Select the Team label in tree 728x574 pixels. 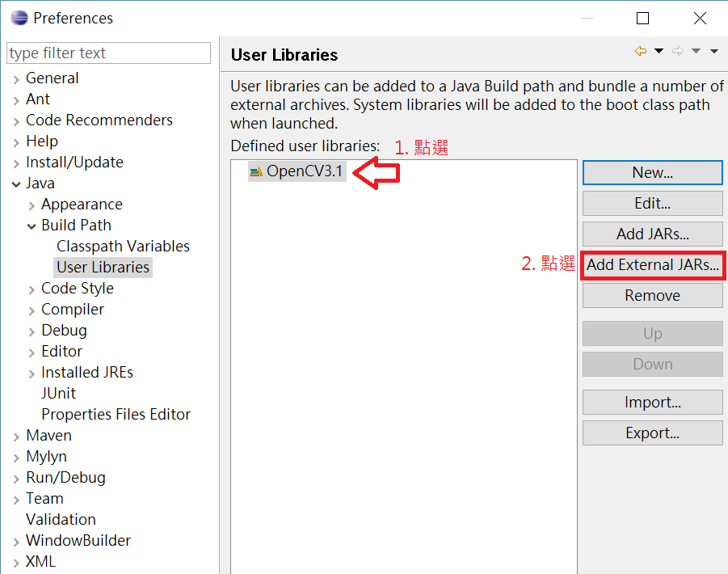[x=44, y=498]
